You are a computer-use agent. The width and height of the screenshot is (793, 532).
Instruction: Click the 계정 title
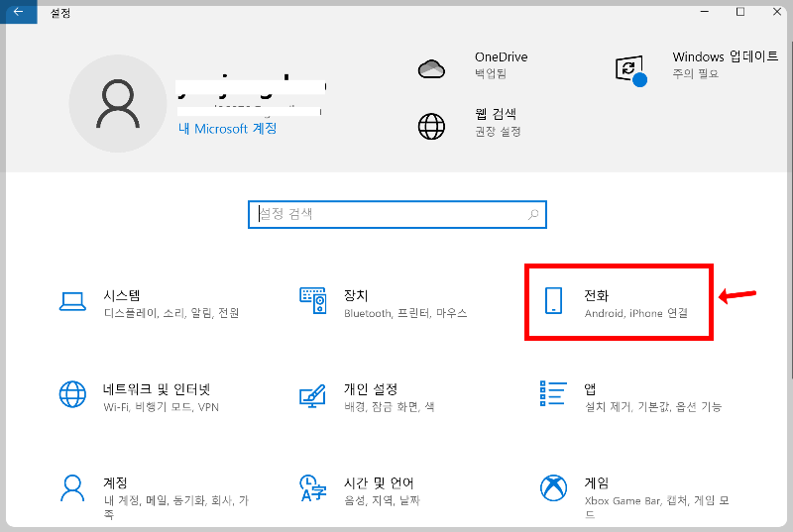[115, 482]
